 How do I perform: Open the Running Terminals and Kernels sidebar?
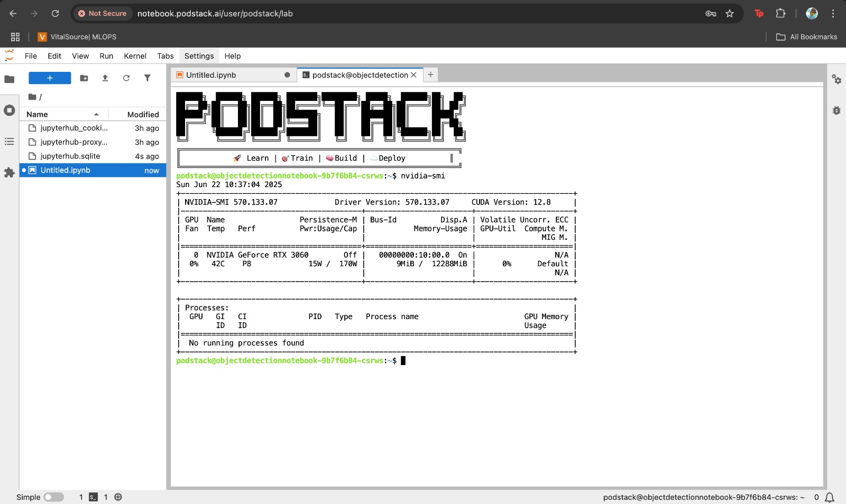point(9,110)
